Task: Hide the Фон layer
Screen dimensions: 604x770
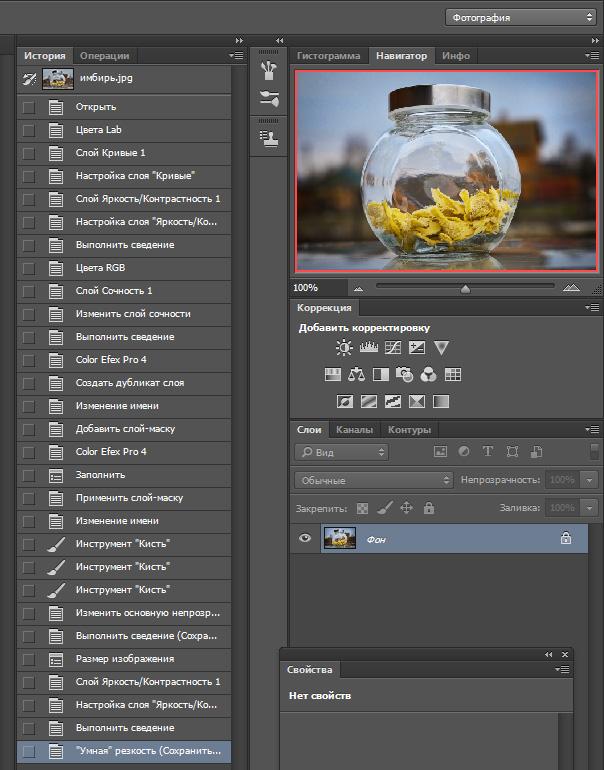Action: coord(304,538)
